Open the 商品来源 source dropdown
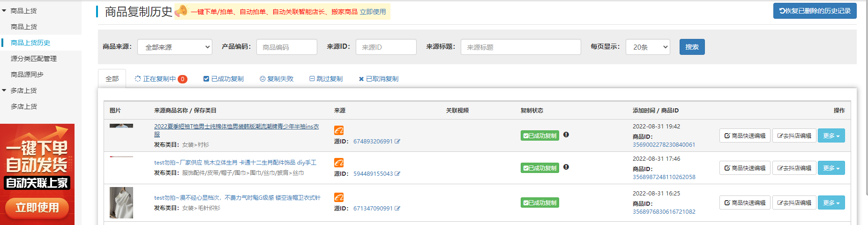 click(x=174, y=47)
